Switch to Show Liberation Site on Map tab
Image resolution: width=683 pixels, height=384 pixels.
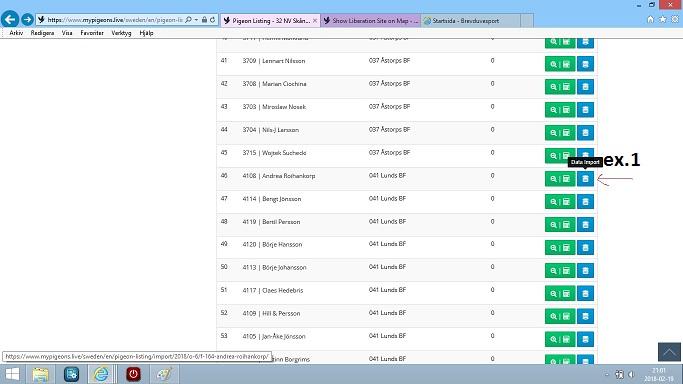(x=371, y=20)
